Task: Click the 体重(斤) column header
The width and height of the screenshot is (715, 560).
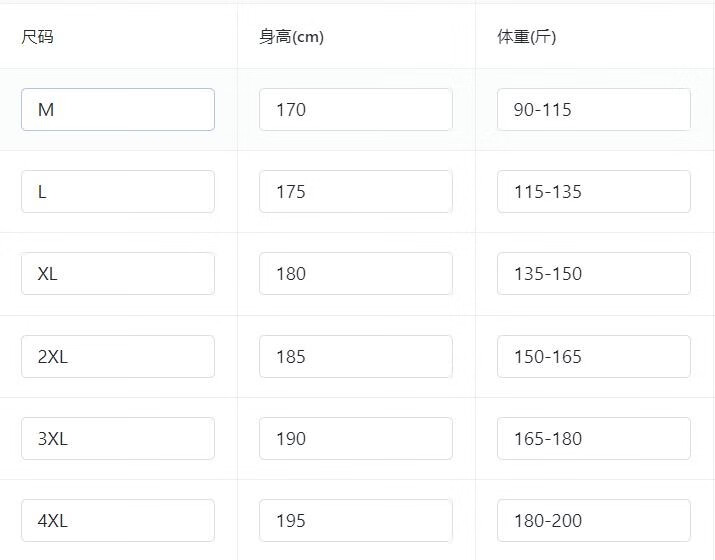Action: pos(526,37)
